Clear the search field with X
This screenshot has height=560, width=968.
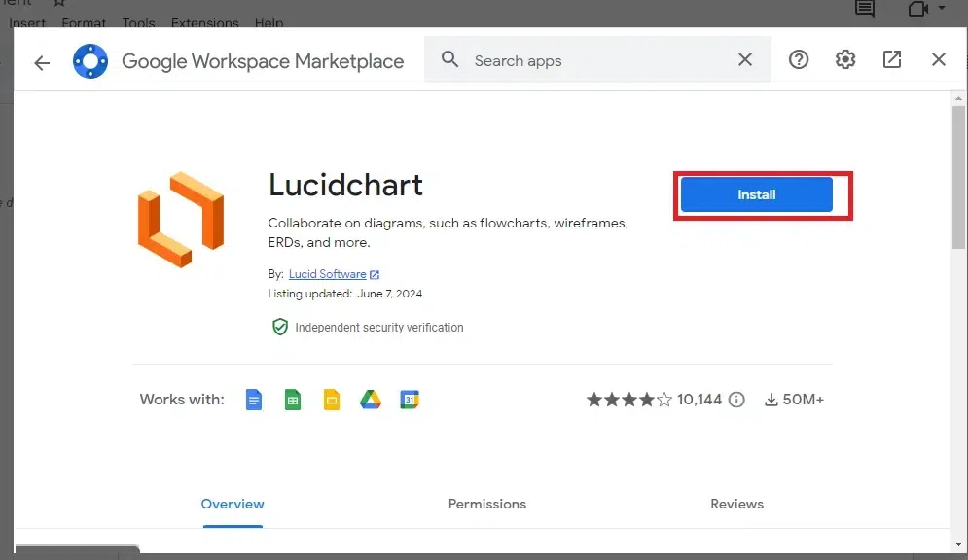click(745, 59)
